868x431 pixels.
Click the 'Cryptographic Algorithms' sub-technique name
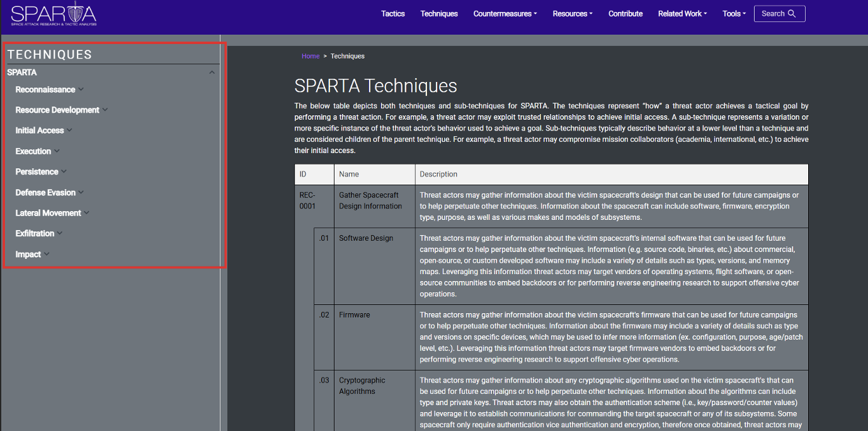tap(362, 386)
